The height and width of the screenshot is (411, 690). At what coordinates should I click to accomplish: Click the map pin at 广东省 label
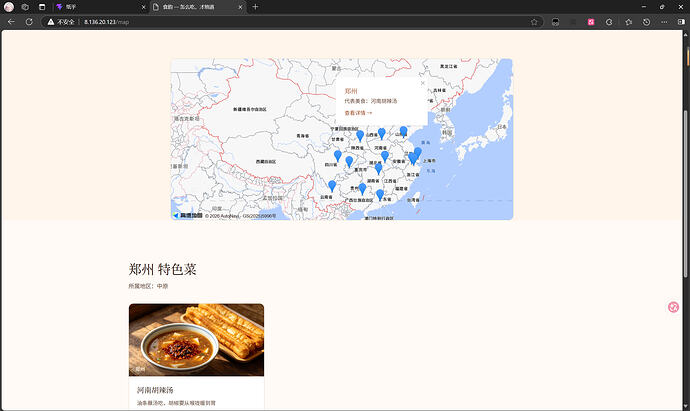pos(380,195)
